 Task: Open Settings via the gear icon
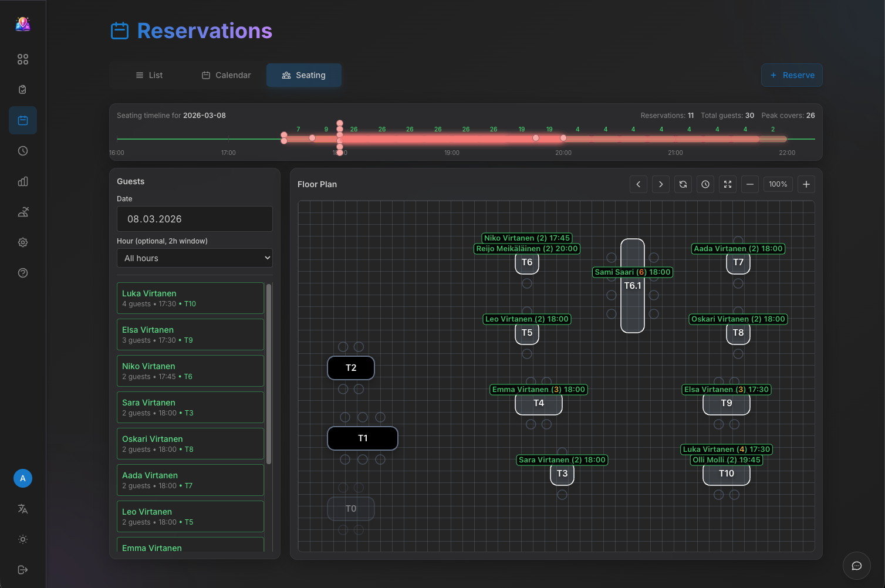[22, 242]
